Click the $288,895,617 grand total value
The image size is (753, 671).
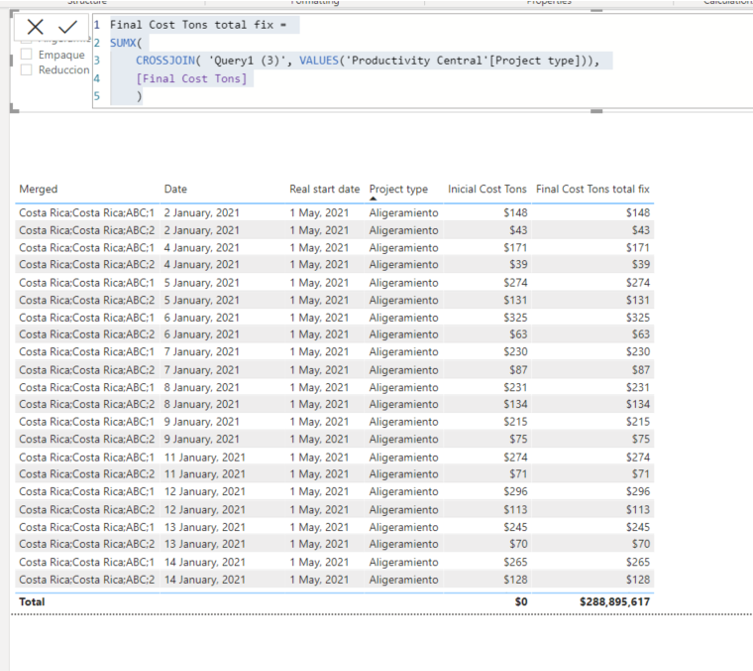[x=615, y=602]
